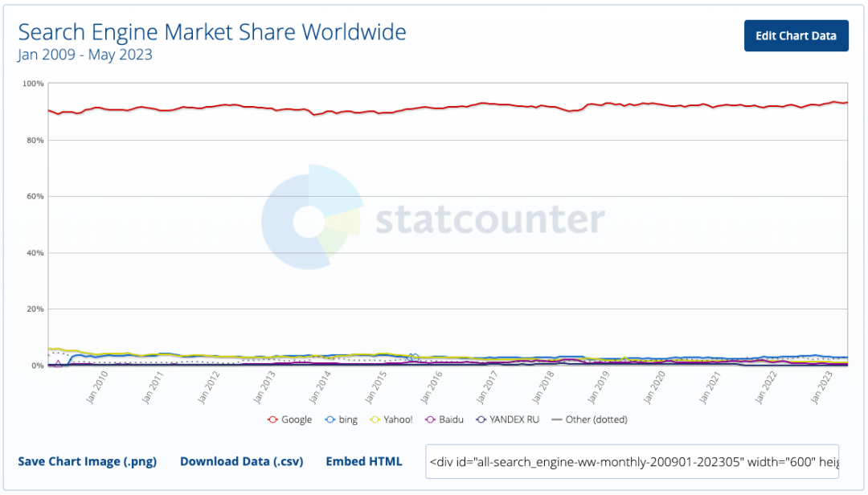Click Save Chart Image (.png) link
The image size is (868, 495).
coord(87,461)
